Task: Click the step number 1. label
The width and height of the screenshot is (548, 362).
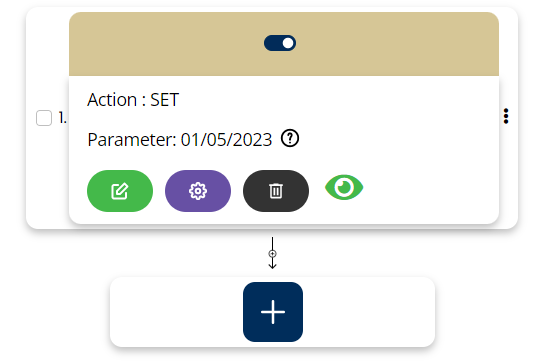Action: 62,118
